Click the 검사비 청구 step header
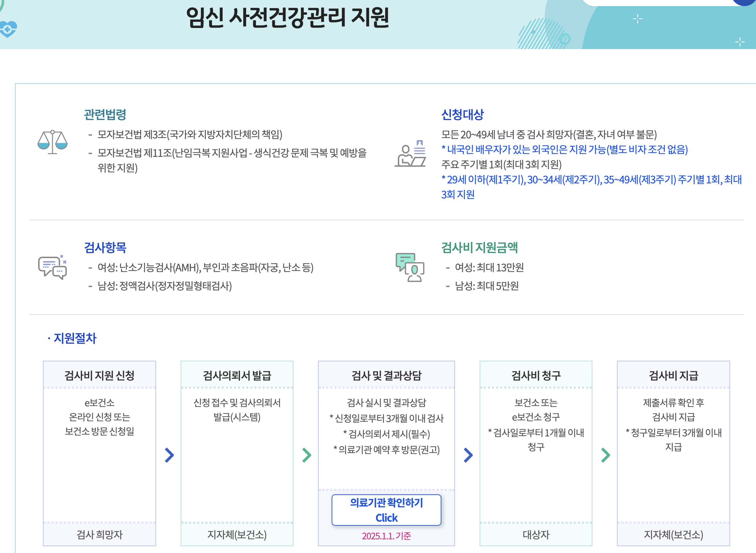This screenshot has height=553, width=756. 536,375
